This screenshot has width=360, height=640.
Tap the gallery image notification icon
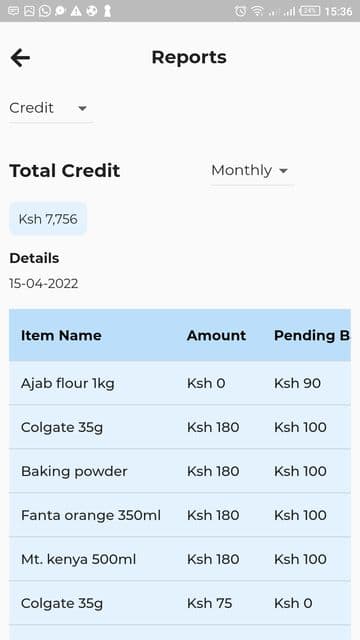29,11
